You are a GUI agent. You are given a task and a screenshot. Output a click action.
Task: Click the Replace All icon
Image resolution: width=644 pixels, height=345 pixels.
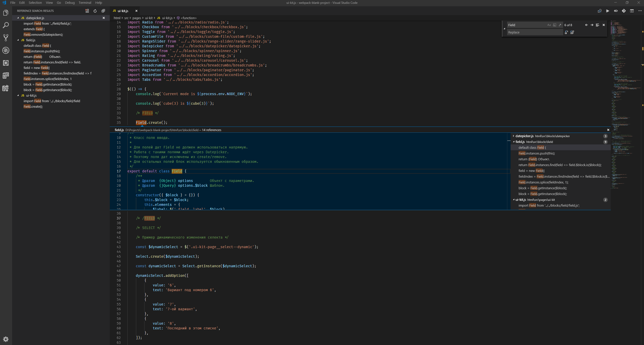[x=572, y=32]
